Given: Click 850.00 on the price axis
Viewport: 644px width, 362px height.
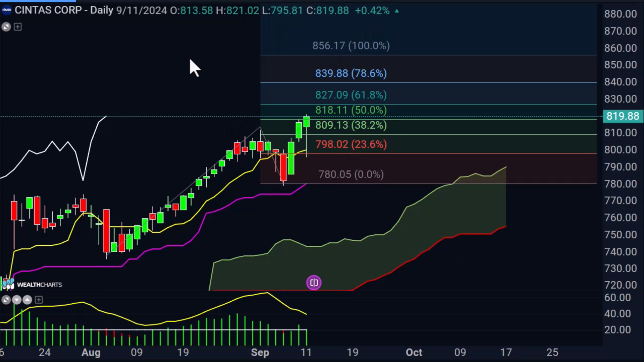Looking at the screenshot, I should coord(621,65).
